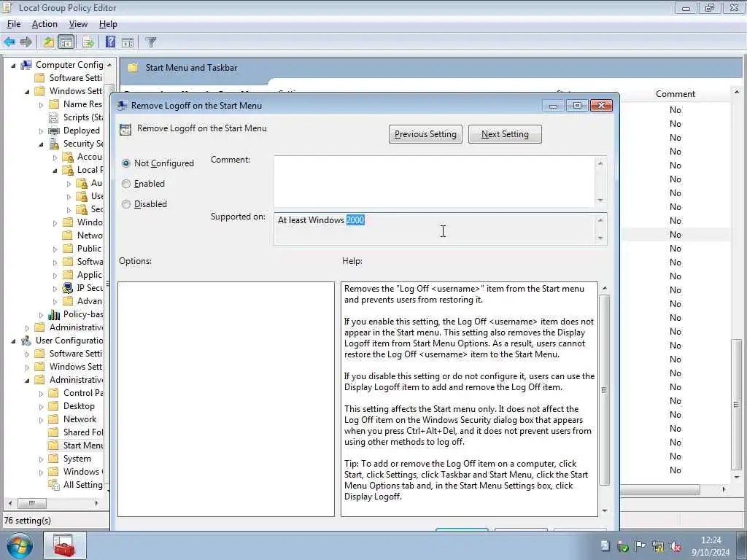This screenshot has width=747, height=560.
Task: Click the Filter funnel toolbar icon
Action: 150,42
